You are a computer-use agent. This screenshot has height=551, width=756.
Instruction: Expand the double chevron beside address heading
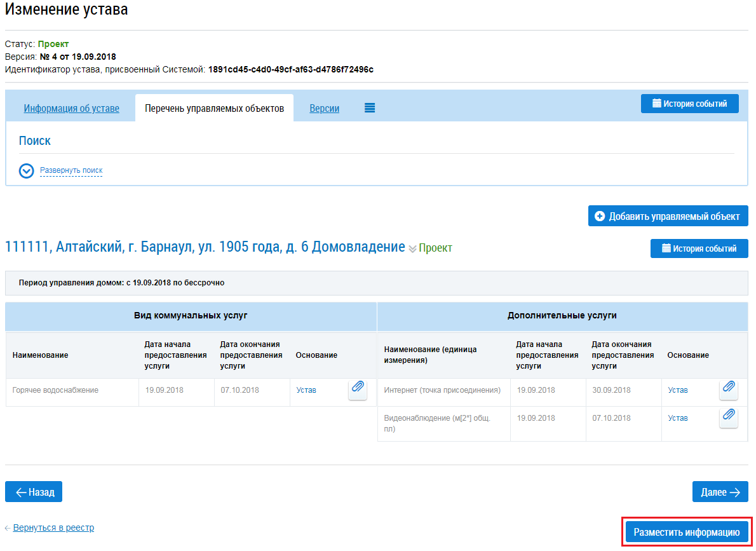412,248
